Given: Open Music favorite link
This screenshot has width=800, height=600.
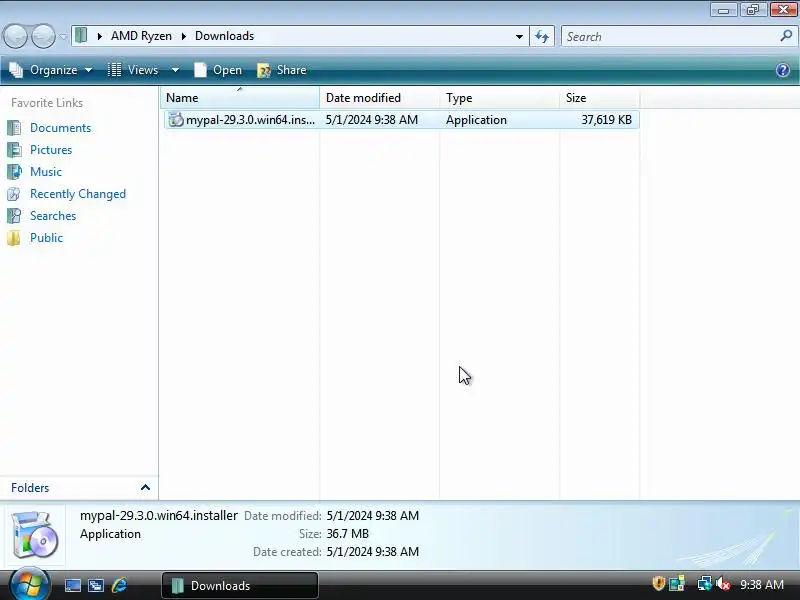Looking at the screenshot, I should pos(46,171).
